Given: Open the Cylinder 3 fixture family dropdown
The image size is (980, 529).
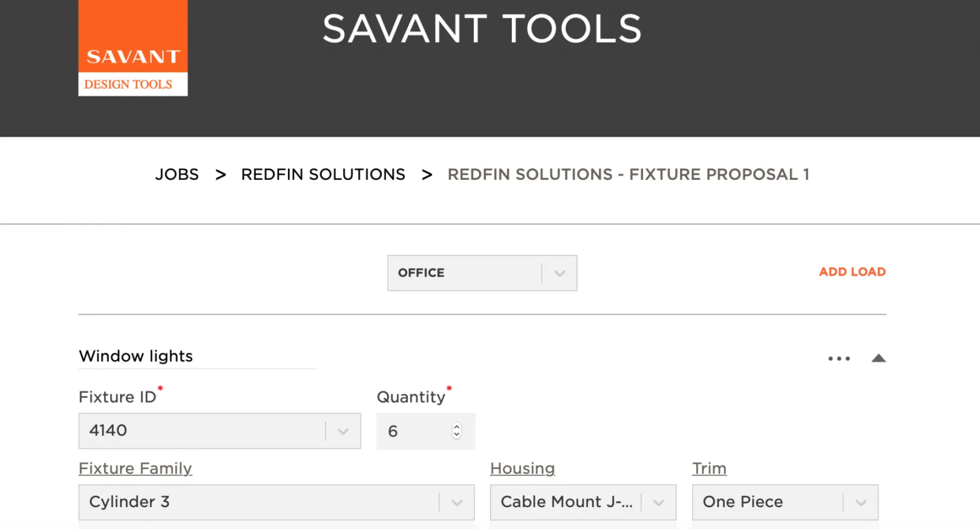Looking at the screenshot, I should [x=276, y=502].
